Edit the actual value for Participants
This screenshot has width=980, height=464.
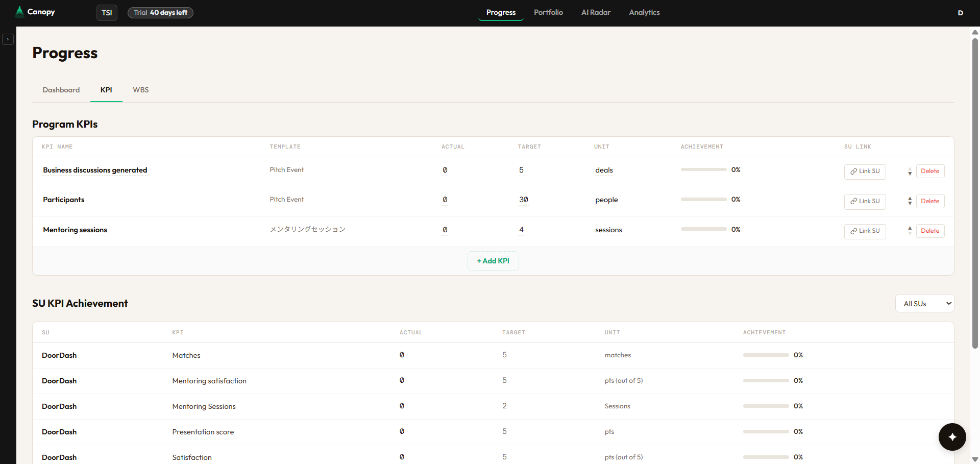tap(445, 200)
